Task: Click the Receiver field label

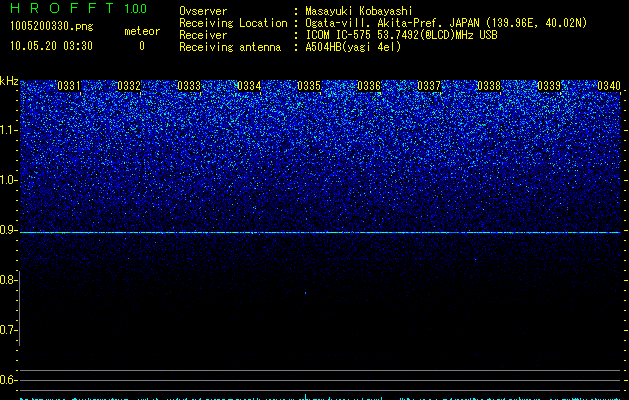Action: click(x=203, y=35)
